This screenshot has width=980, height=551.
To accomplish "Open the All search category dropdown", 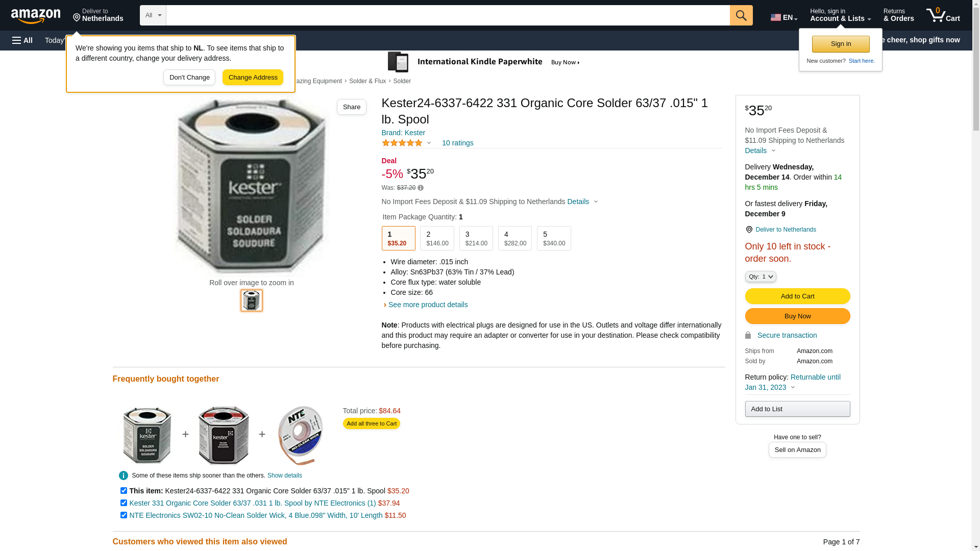I will 153,15.
